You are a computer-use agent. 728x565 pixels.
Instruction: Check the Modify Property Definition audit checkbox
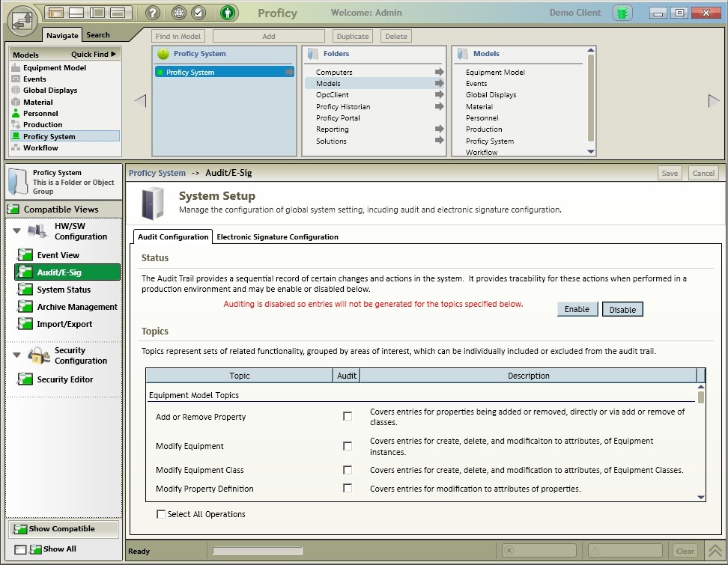pyautogui.click(x=348, y=488)
